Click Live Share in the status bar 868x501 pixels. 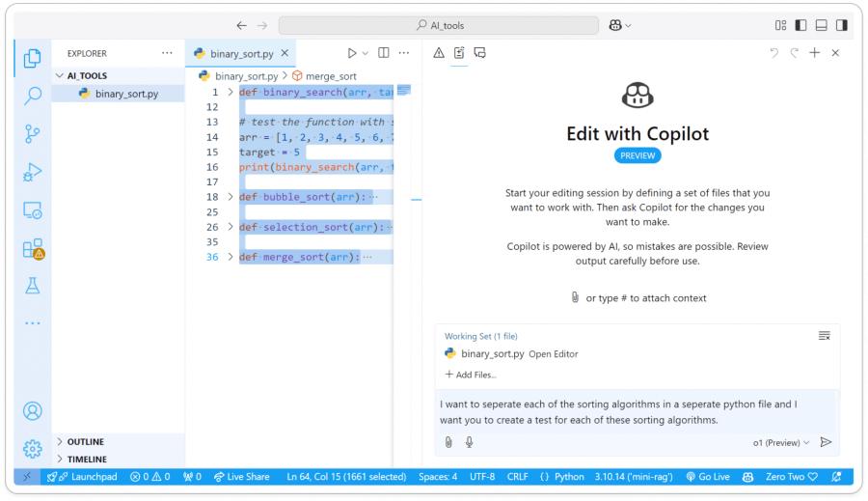point(241,477)
